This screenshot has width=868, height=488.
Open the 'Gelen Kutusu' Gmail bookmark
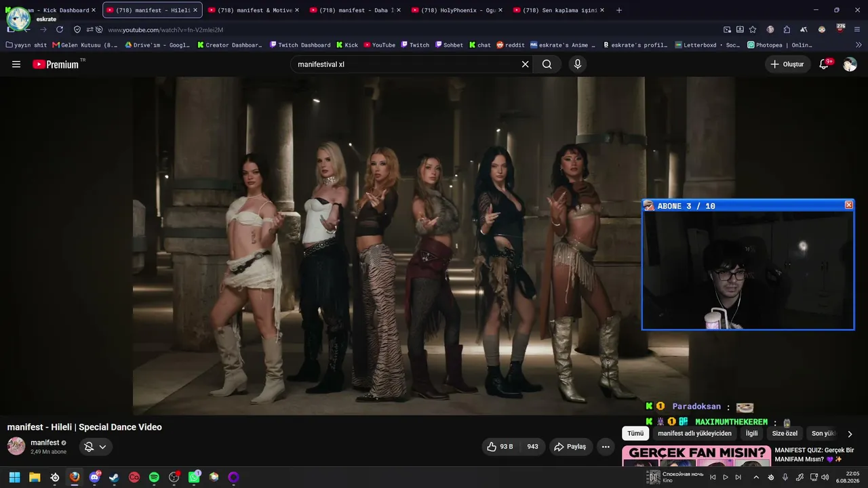pyautogui.click(x=85, y=45)
